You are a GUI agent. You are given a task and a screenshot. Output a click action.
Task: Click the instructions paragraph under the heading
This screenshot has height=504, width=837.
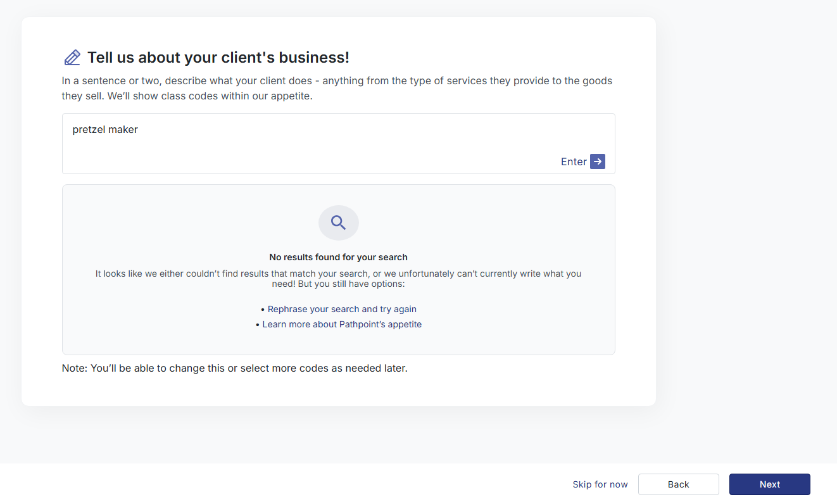(x=337, y=89)
